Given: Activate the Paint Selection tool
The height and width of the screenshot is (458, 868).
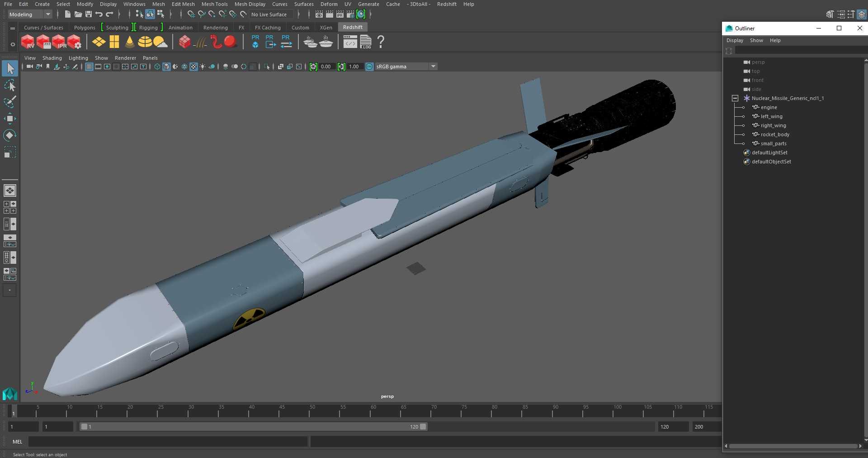Looking at the screenshot, I should tap(9, 102).
